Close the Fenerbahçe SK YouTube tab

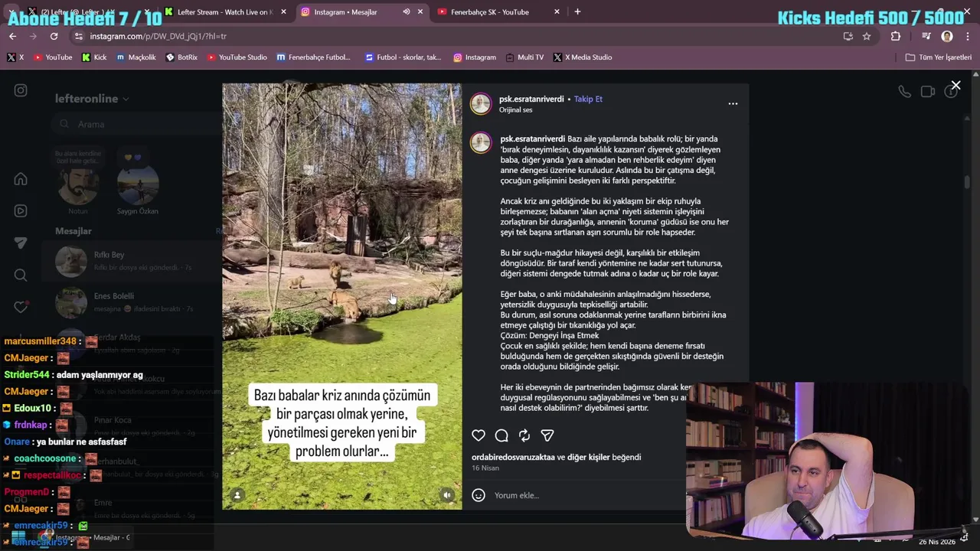(557, 12)
